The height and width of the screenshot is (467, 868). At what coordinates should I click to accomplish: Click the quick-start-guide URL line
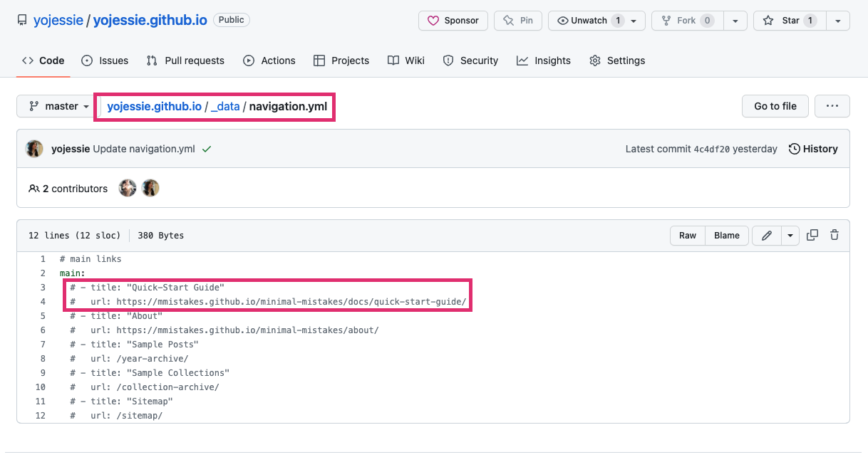pyautogui.click(x=268, y=302)
